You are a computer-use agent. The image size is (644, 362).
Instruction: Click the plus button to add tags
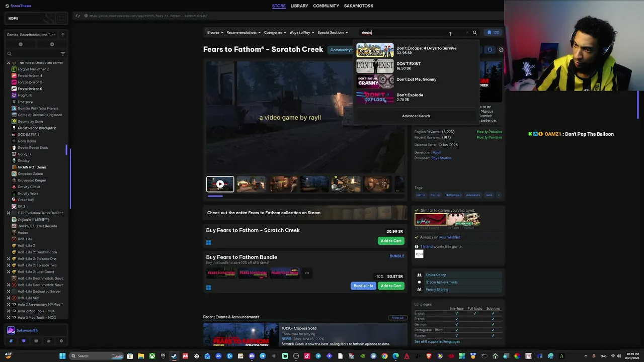[x=499, y=195]
